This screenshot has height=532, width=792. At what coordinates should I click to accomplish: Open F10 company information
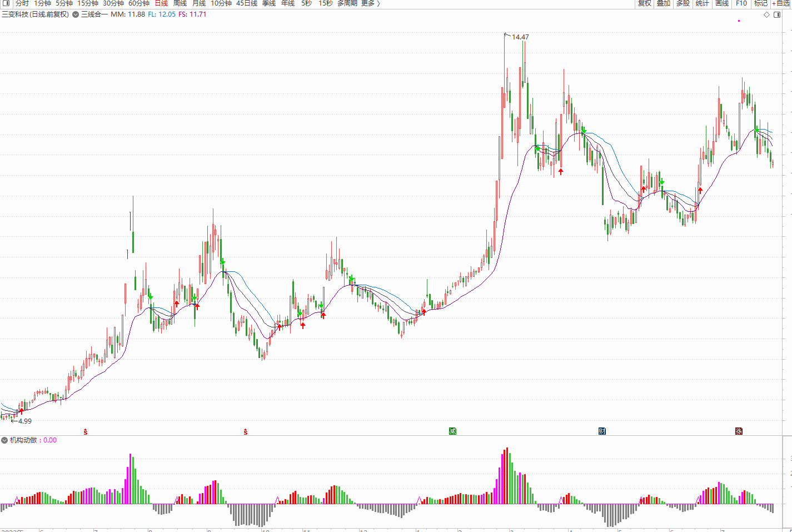click(x=741, y=3)
